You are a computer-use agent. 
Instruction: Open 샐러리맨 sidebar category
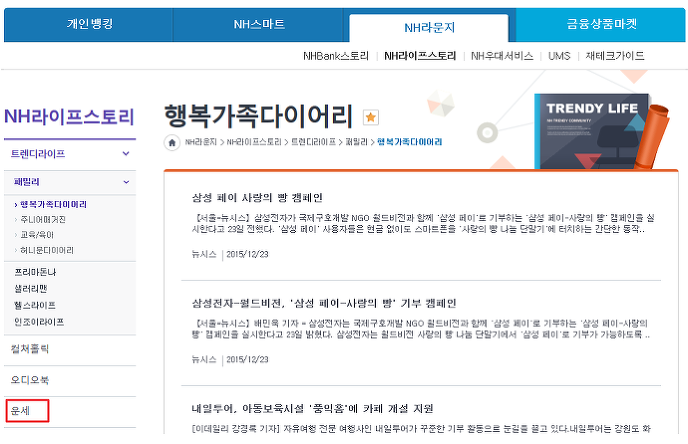31,289
